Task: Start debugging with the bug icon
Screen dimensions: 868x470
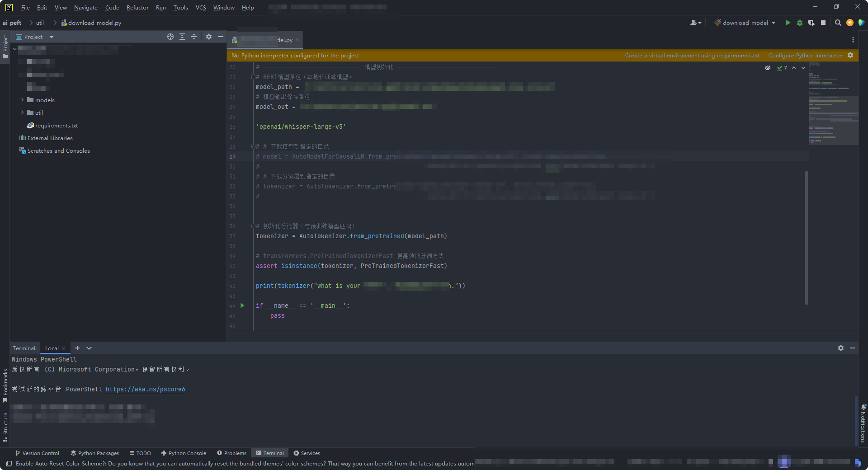Action: [800, 23]
